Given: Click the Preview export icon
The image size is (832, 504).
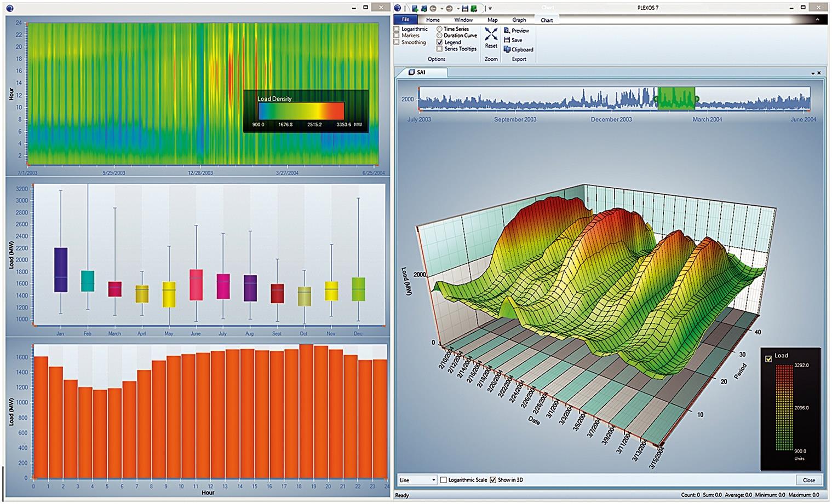Looking at the screenshot, I should click(x=507, y=31).
